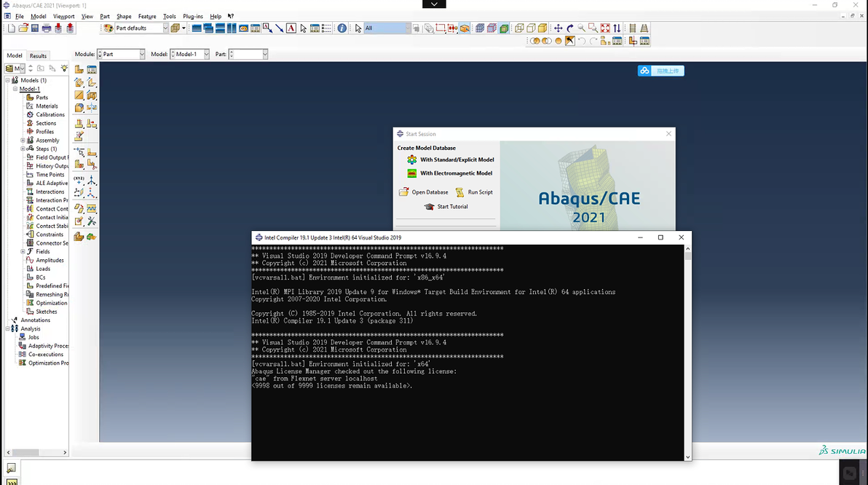Viewport: 868px width, 485px height.
Task: Collapse the Model-1 tree node
Action: 15,89
